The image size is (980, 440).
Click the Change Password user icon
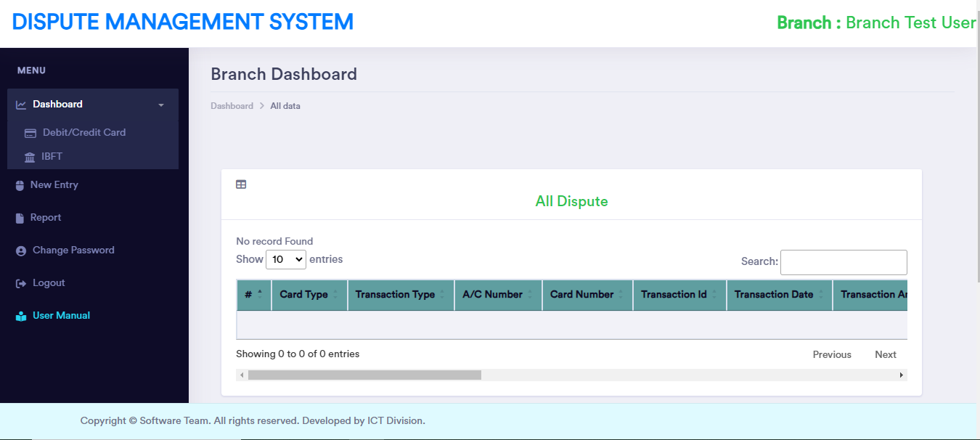tap(20, 250)
